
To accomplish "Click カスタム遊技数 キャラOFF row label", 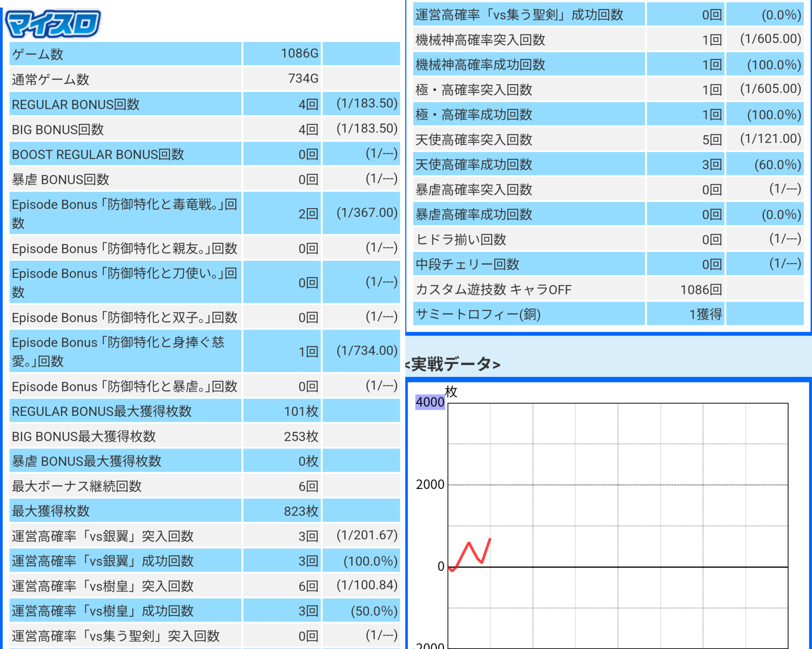I will (x=493, y=289).
